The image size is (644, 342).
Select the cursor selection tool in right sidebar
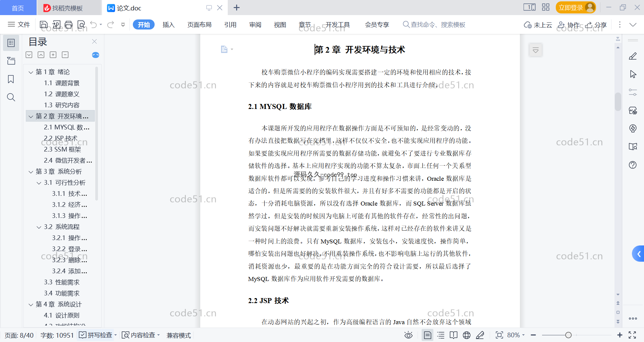pos(633,74)
